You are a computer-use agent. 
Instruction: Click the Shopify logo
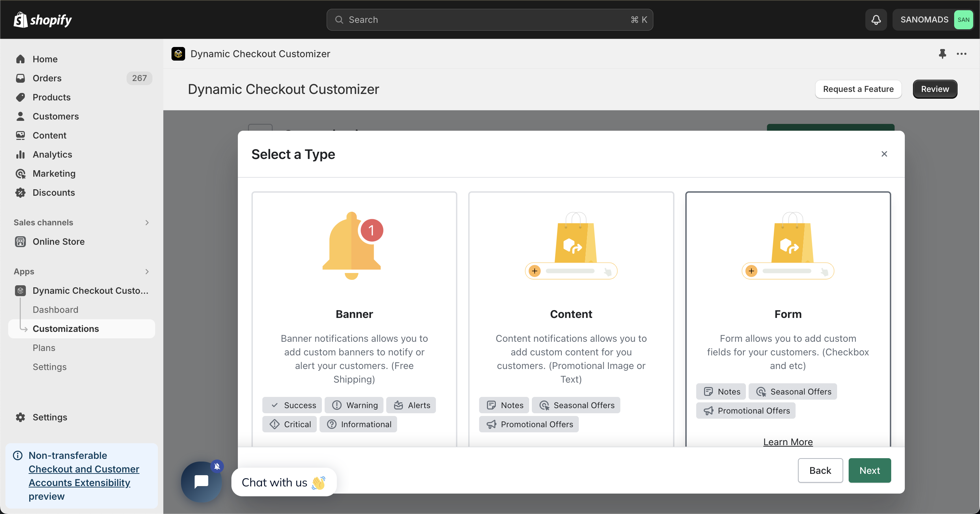[43, 20]
